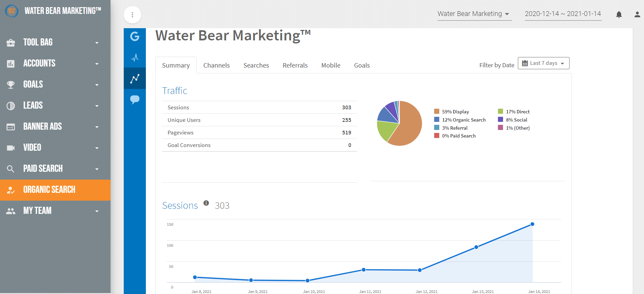
Task: Click the Referral legend color swatch
Action: click(x=437, y=128)
